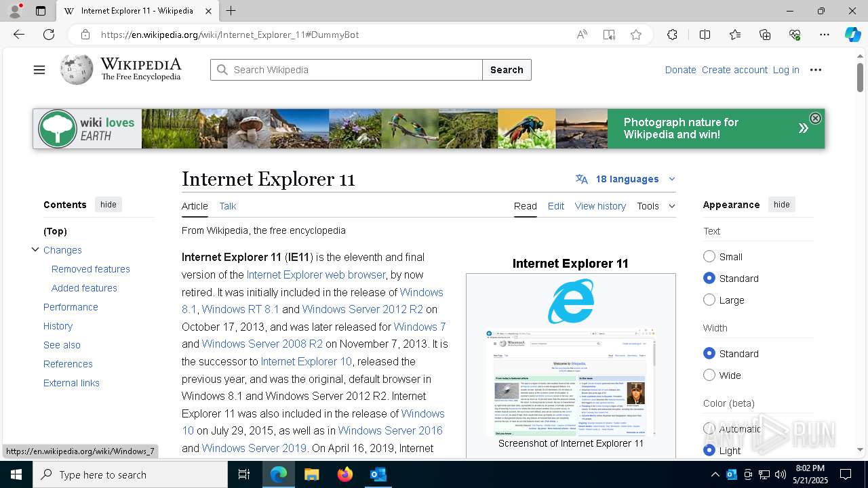Switch to the Article tab

click(195, 206)
